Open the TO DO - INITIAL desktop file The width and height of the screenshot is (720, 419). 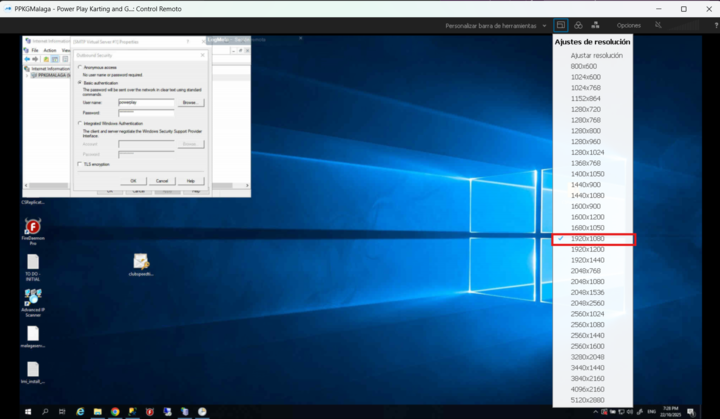pos(33,263)
